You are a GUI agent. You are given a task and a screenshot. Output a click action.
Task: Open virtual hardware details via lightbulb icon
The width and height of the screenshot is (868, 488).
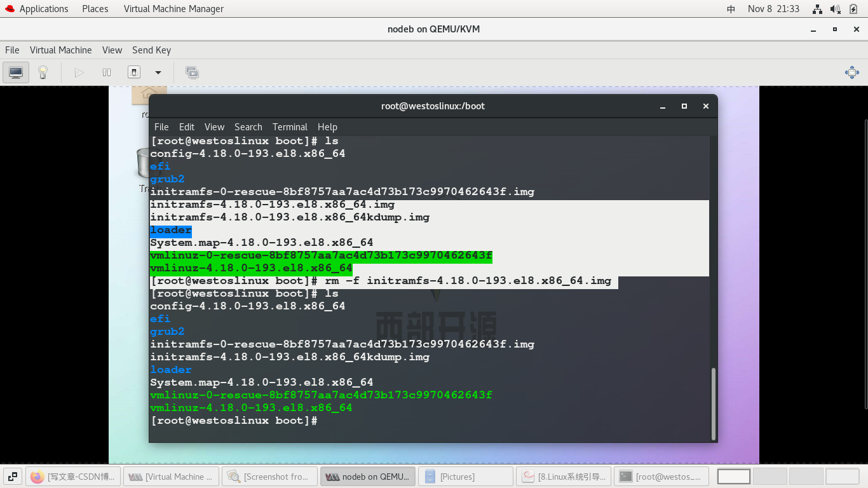pos(42,72)
